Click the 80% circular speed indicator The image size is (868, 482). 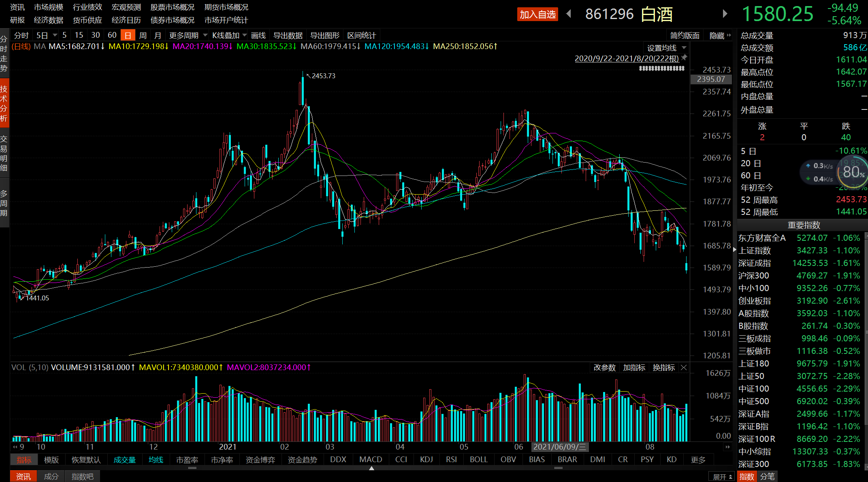(x=852, y=172)
